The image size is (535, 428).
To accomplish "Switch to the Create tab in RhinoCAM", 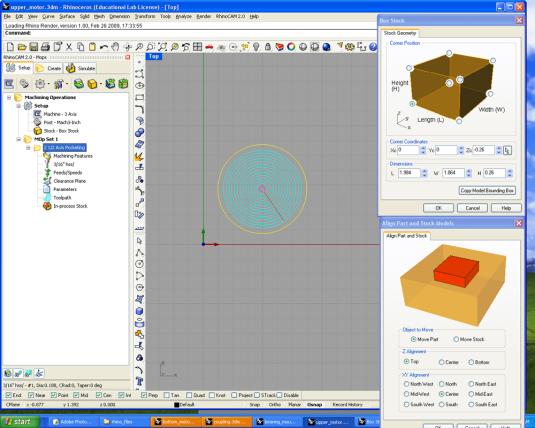I will 48,68.
